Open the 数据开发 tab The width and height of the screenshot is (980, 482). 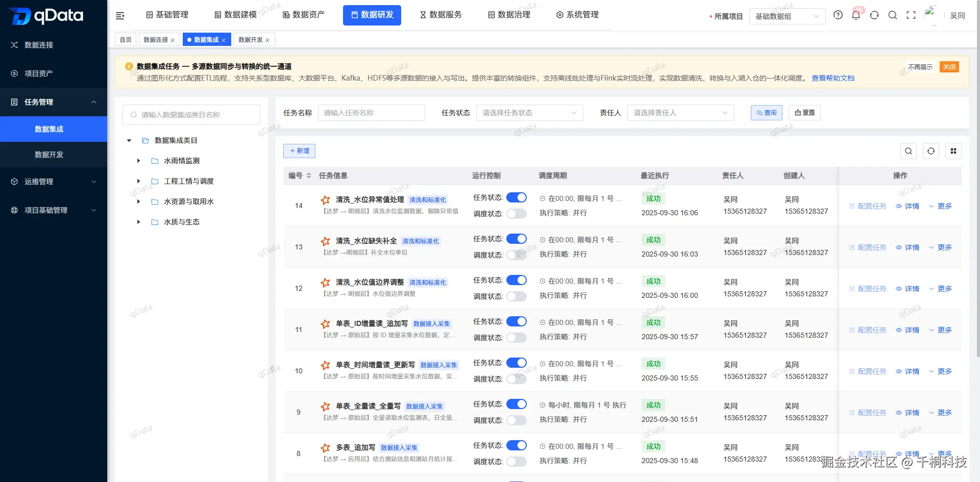(x=251, y=39)
